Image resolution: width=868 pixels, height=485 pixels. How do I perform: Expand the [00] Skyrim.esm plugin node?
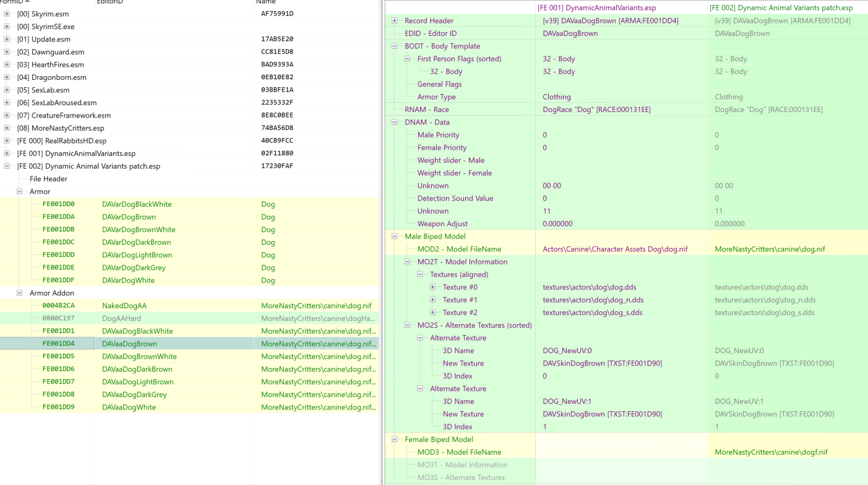tap(7, 14)
